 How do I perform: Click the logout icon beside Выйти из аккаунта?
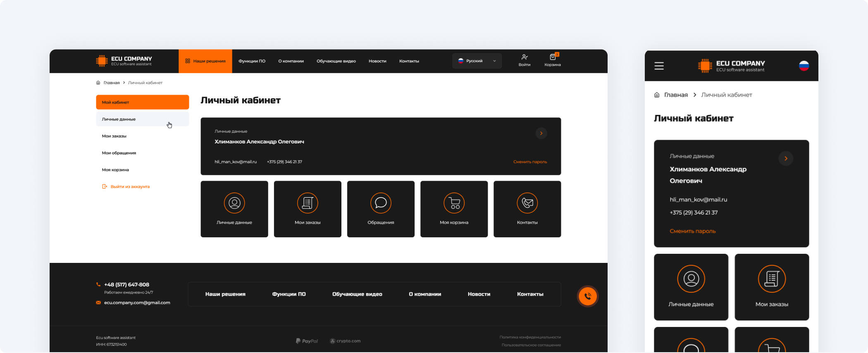tap(105, 187)
